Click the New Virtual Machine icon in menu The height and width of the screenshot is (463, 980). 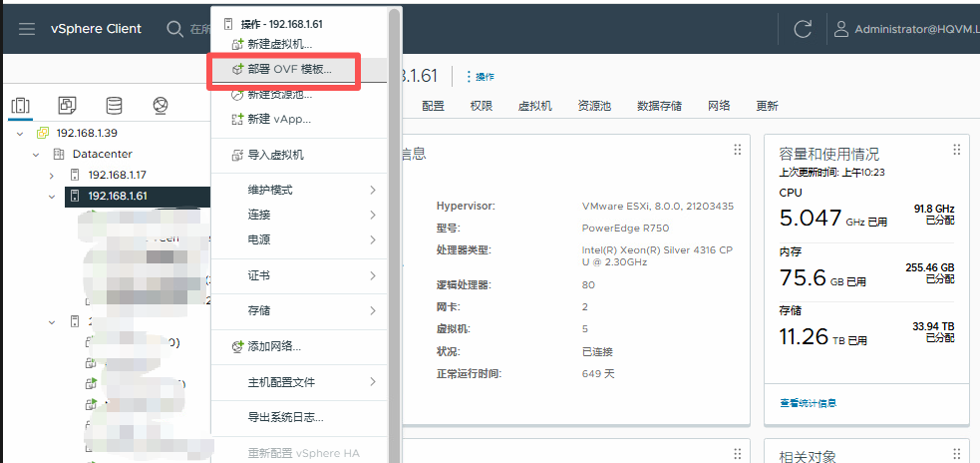click(x=237, y=44)
